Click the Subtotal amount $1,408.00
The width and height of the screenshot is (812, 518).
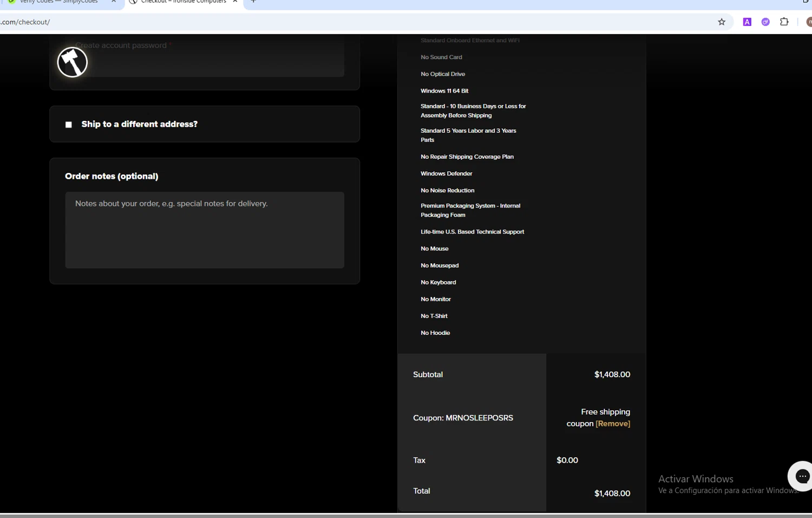(x=612, y=374)
